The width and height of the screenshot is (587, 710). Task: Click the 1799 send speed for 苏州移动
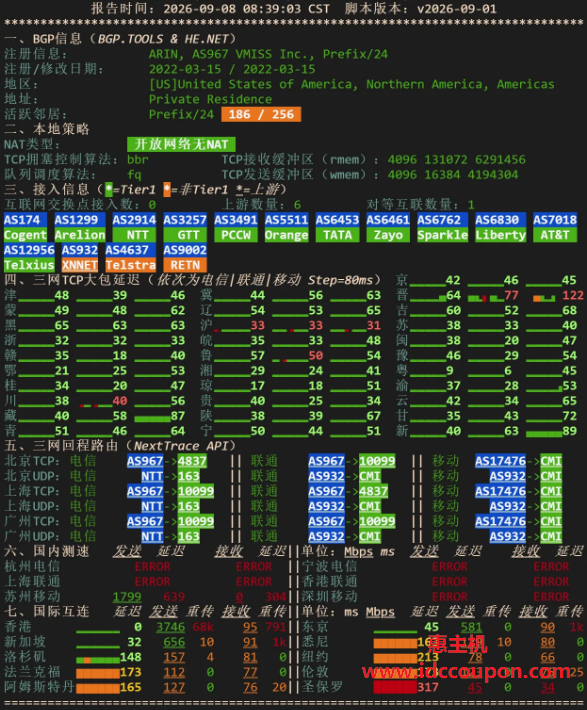point(127,597)
